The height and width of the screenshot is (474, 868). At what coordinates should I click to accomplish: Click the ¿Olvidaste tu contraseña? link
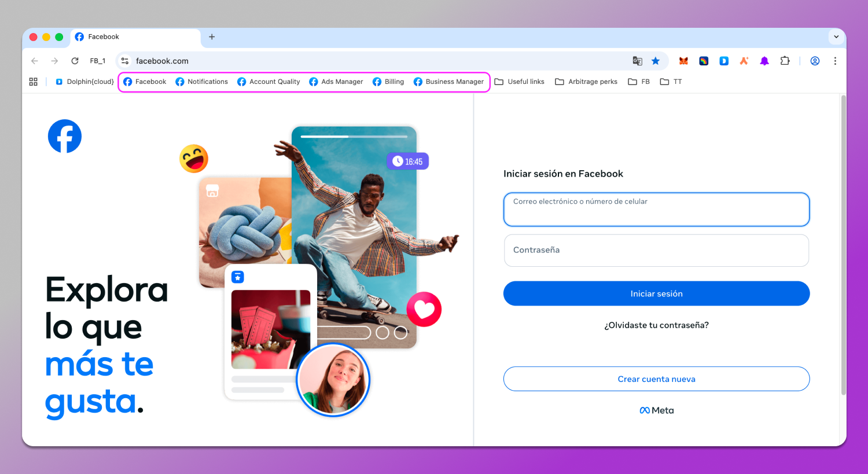656,325
